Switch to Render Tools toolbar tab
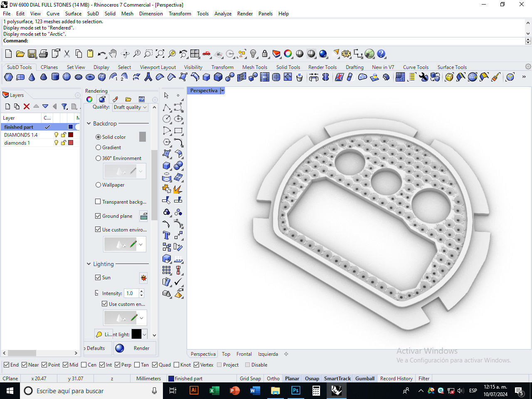The width and height of the screenshot is (532, 399). pos(323,67)
